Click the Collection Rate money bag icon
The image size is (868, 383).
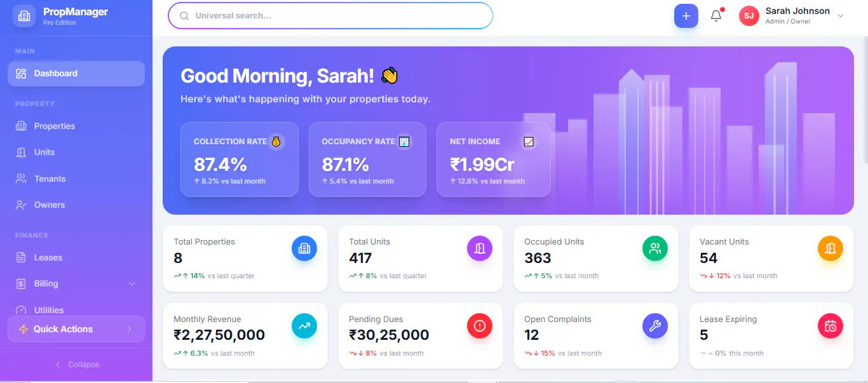point(276,142)
